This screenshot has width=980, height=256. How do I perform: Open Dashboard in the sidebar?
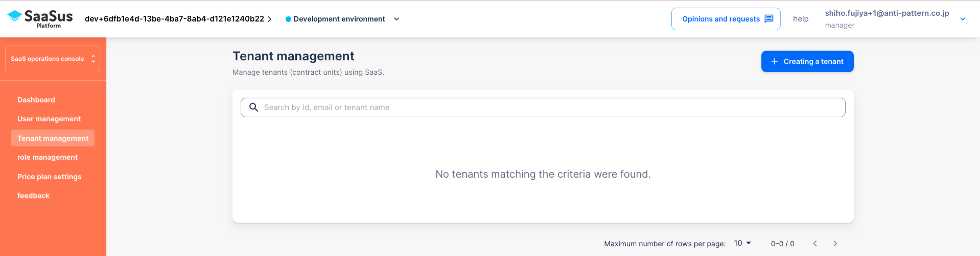[x=36, y=100]
